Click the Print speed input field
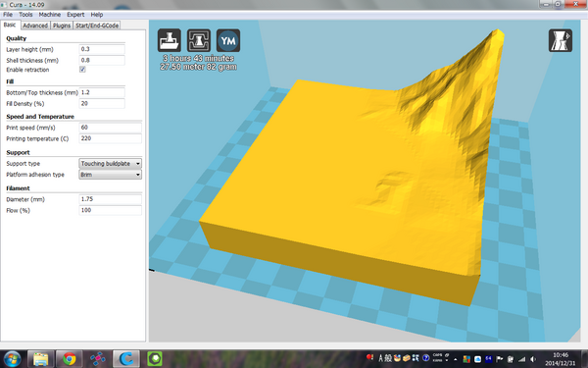 [110, 128]
